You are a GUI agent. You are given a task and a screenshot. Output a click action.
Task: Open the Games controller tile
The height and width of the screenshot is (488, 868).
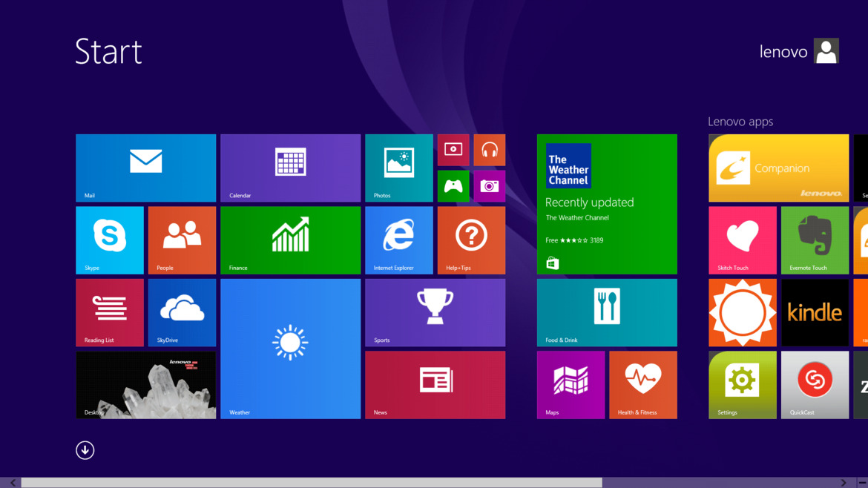(x=453, y=186)
